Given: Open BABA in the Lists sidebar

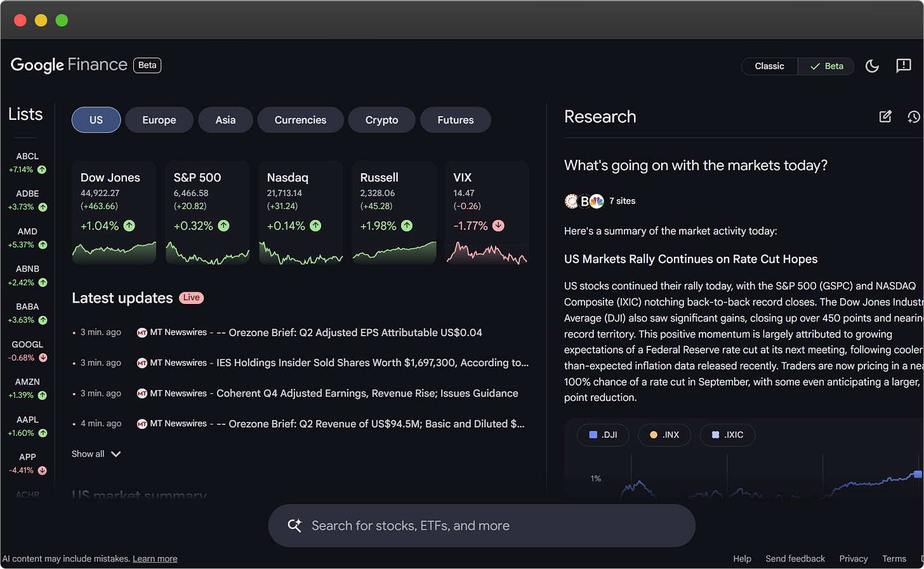Looking at the screenshot, I should tap(27, 313).
